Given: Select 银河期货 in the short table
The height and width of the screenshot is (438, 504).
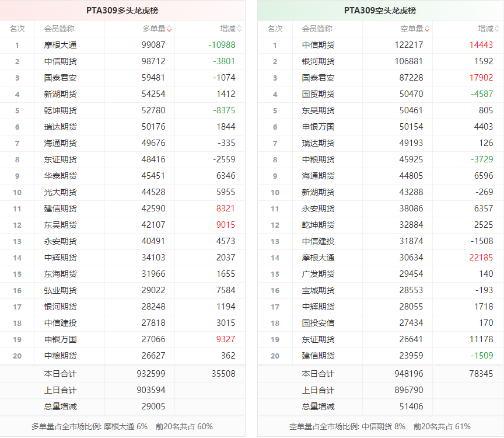Looking at the screenshot, I should (318, 61).
